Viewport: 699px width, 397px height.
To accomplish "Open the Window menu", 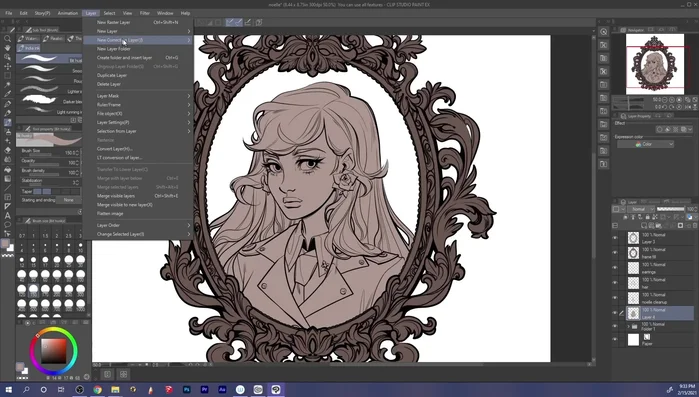I will pos(165,13).
